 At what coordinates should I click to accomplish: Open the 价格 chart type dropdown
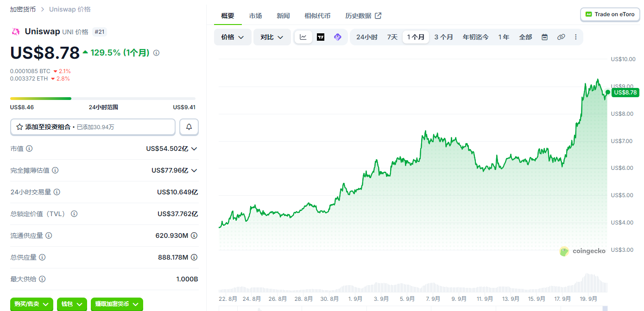click(x=233, y=37)
